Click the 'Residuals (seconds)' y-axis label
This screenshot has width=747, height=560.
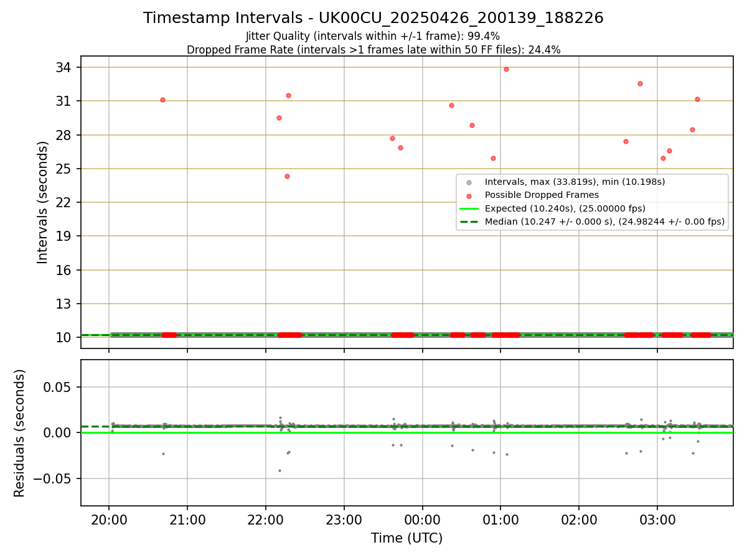pos(20,433)
